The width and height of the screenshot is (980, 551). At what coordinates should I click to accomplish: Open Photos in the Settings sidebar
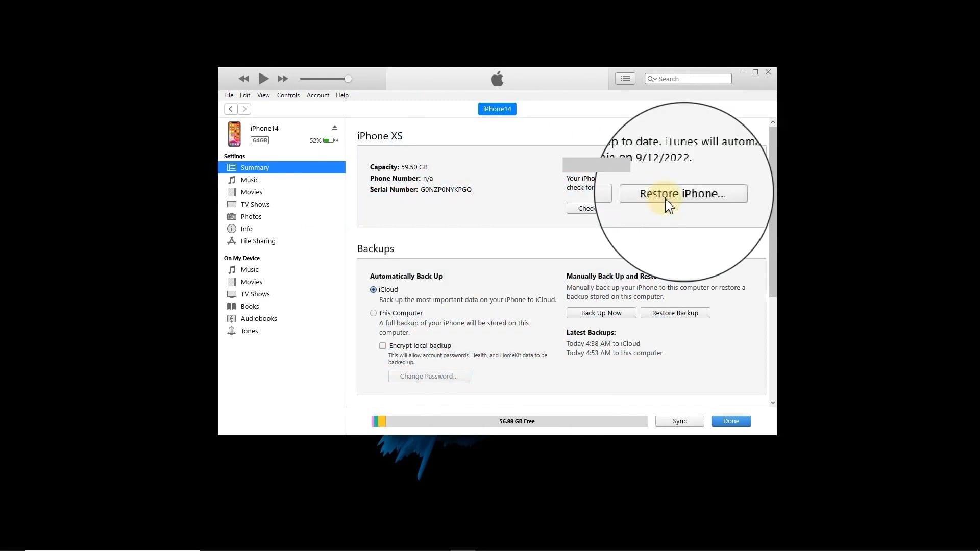coord(251,216)
